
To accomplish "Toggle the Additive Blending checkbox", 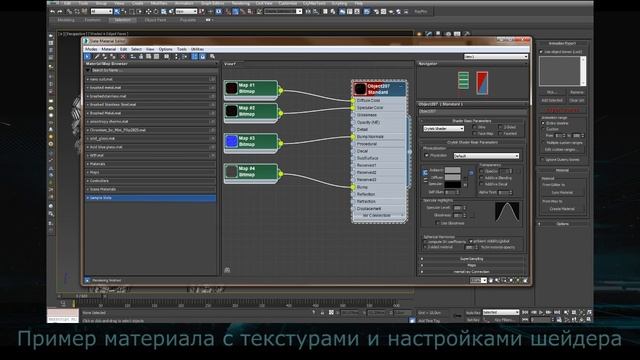I will point(481,178).
